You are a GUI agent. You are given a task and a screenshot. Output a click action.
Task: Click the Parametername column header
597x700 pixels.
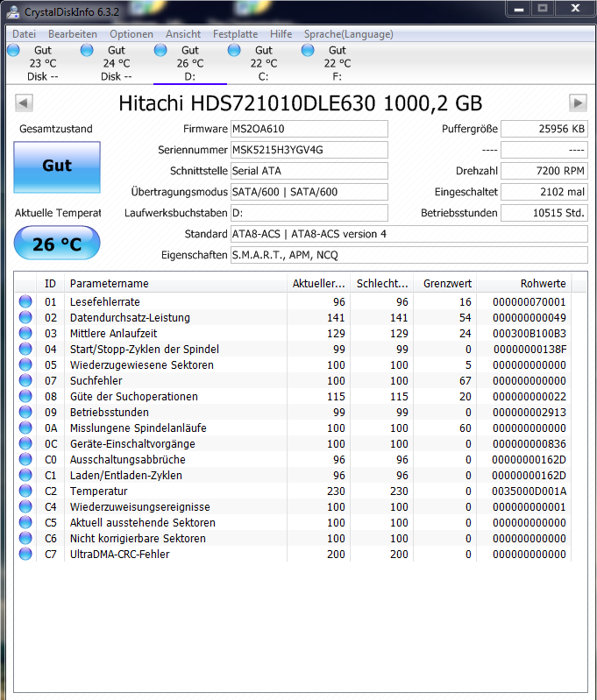point(175,284)
